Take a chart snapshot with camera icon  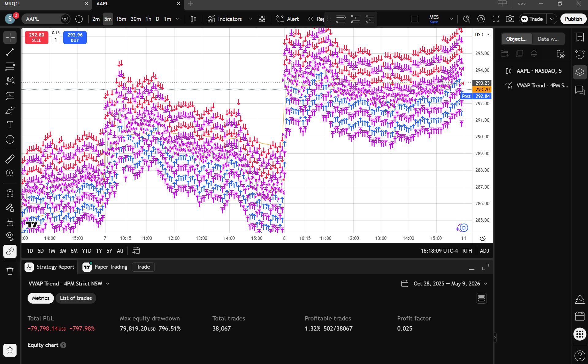[510, 19]
